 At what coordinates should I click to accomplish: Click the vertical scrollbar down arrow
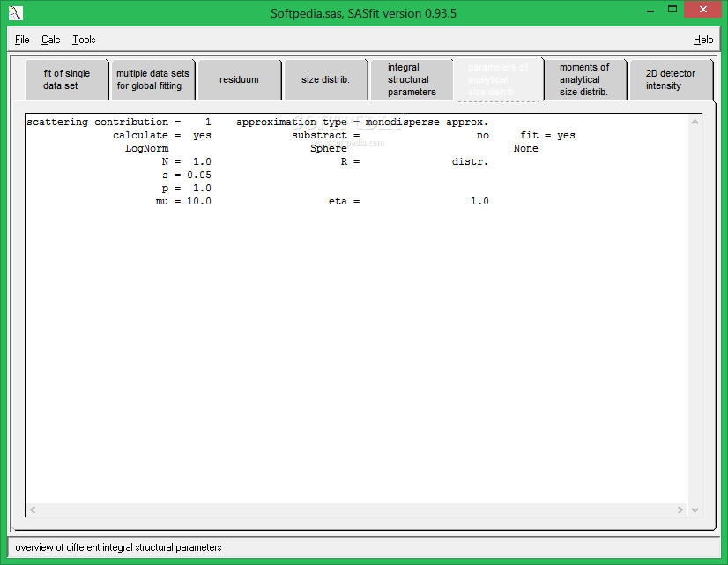[695, 509]
